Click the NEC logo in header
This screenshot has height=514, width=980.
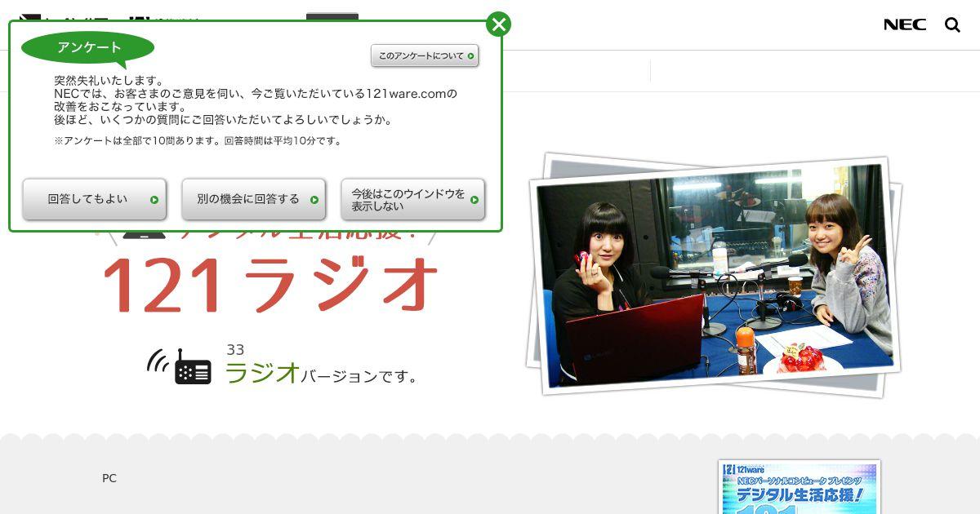(905, 24)
